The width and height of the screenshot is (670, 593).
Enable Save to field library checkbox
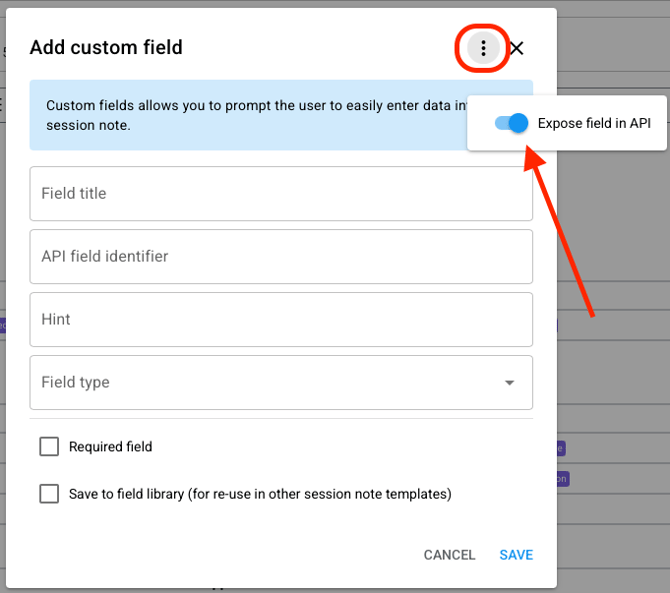coord(49,493)
